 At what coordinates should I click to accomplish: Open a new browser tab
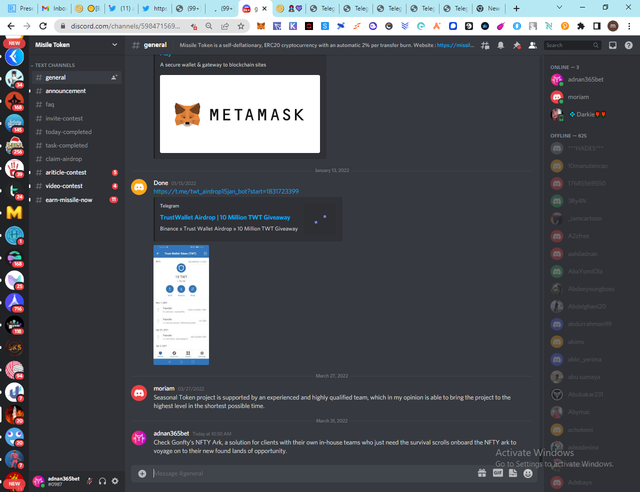click(516, 8)
